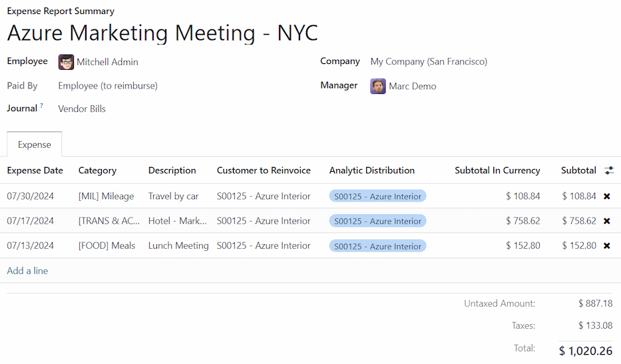Sort by Category column header
Image resolution: width=621 pixels, height=364 pixels.
coord(97,170)
